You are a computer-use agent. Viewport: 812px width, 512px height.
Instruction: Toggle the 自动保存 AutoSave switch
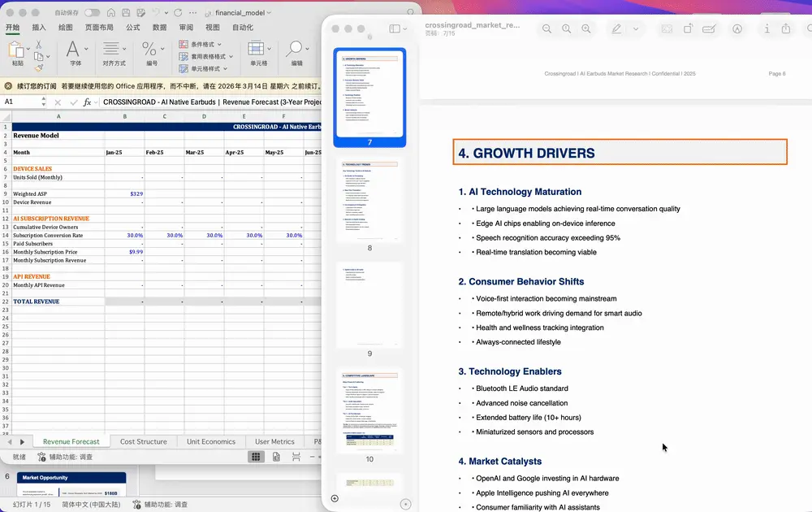[x=92, y=13]
